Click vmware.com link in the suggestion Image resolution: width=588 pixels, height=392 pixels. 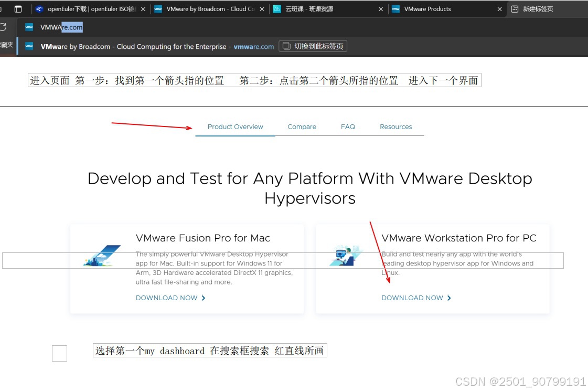pos(254,47)
